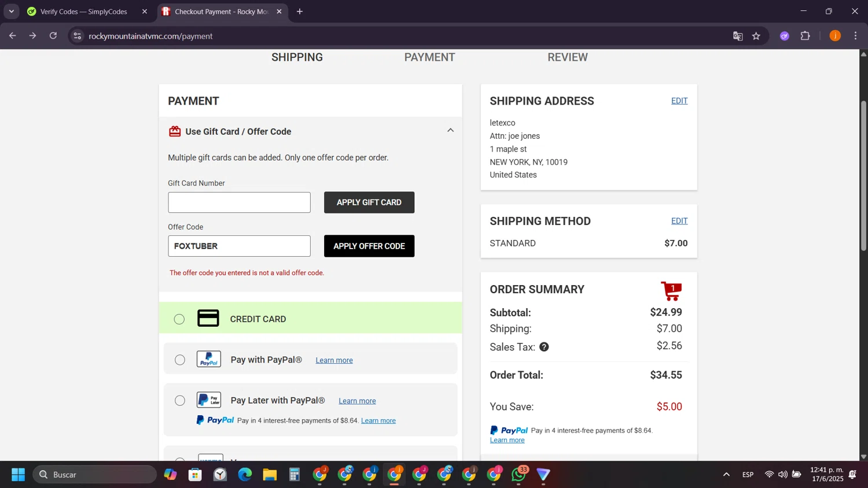The image size is (868, 488).
Task: Select the Pay with PayPal radio button
Action: point(180,360)
